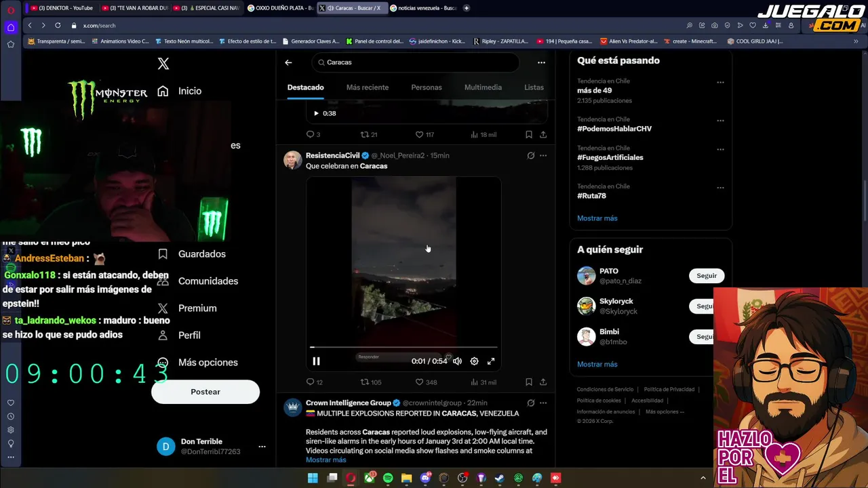Open Crown Intelligence Group avatar
This screenshot has height=488, width=868.
[293, 407]
